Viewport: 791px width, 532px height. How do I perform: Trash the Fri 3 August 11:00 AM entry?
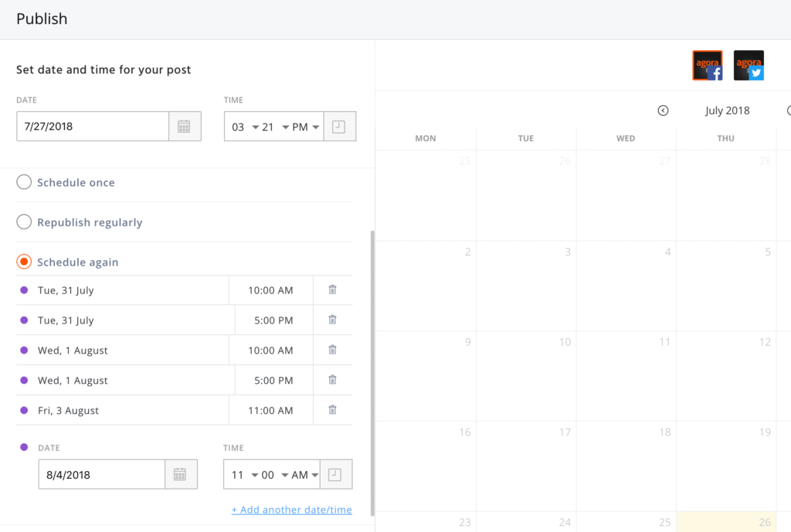[332, 410]
